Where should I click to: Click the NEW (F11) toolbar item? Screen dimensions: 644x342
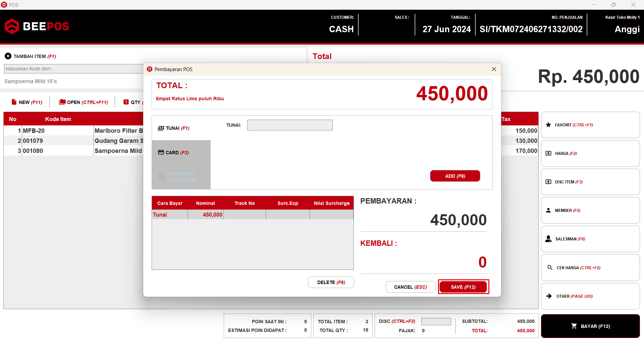pos(27,102)
